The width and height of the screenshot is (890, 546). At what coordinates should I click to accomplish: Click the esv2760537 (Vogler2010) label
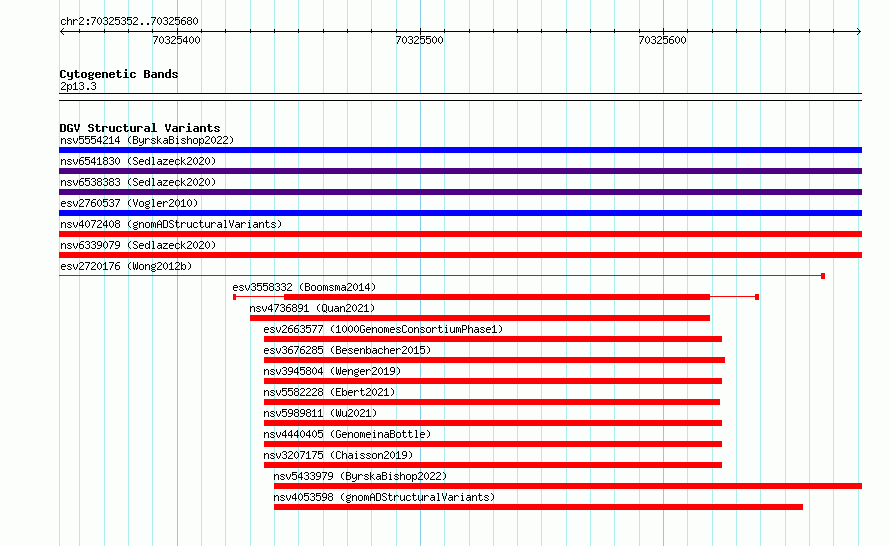(129, 203)
